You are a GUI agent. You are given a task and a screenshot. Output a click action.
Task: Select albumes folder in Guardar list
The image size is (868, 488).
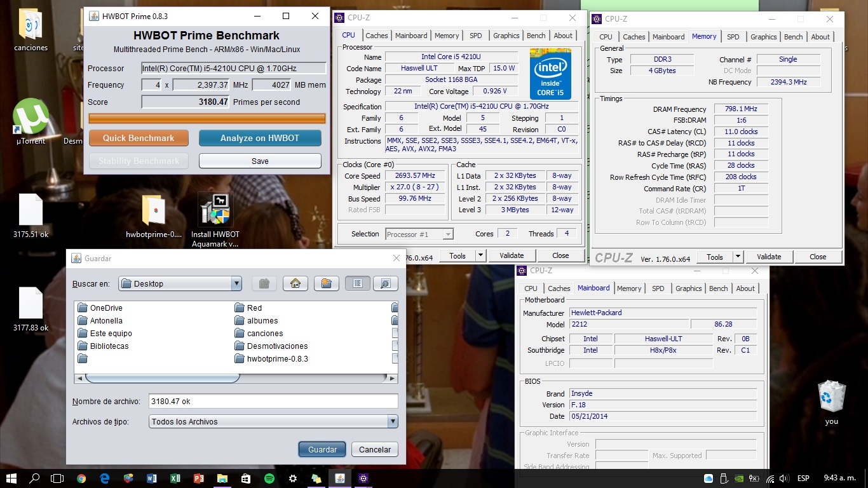click(x=256, y=321)
